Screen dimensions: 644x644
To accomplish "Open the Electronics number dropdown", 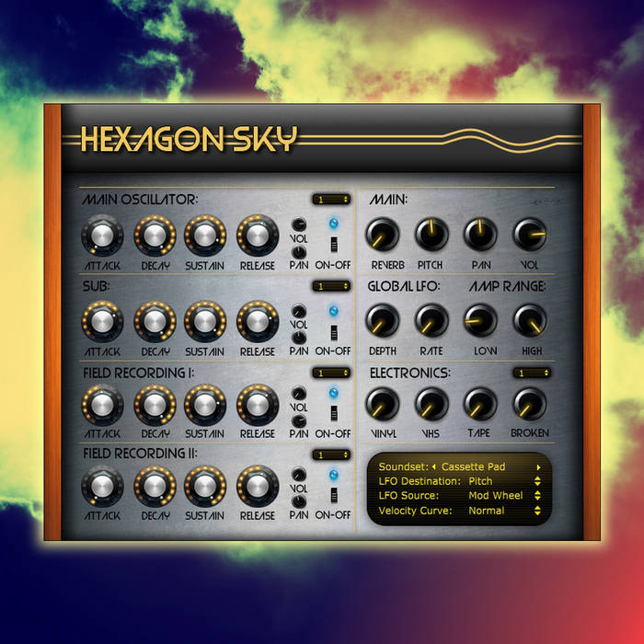I will click(x=532, y=374).
